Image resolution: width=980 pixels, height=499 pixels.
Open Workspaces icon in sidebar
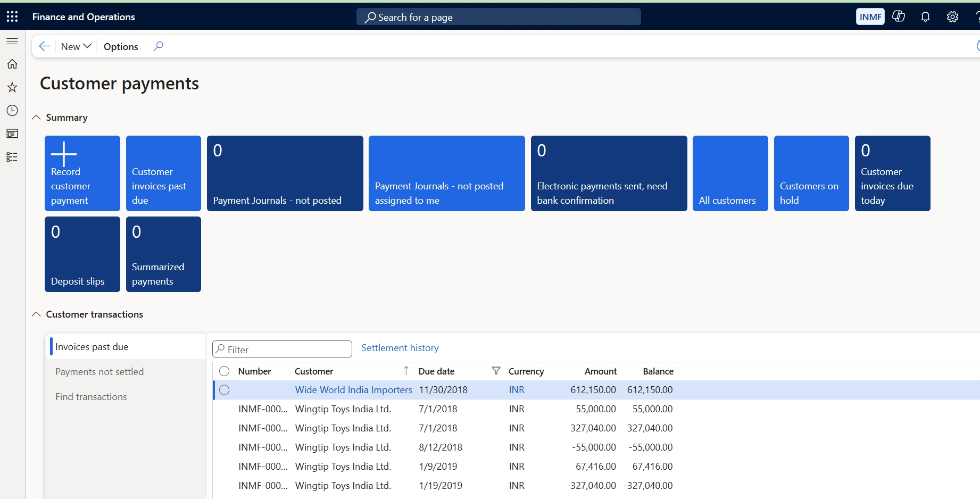[x=12, y=134]
